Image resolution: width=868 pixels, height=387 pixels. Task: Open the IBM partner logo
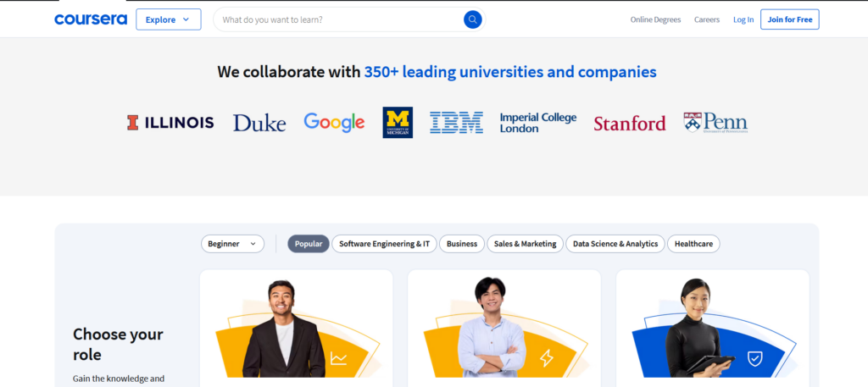[x=456, y=123]
